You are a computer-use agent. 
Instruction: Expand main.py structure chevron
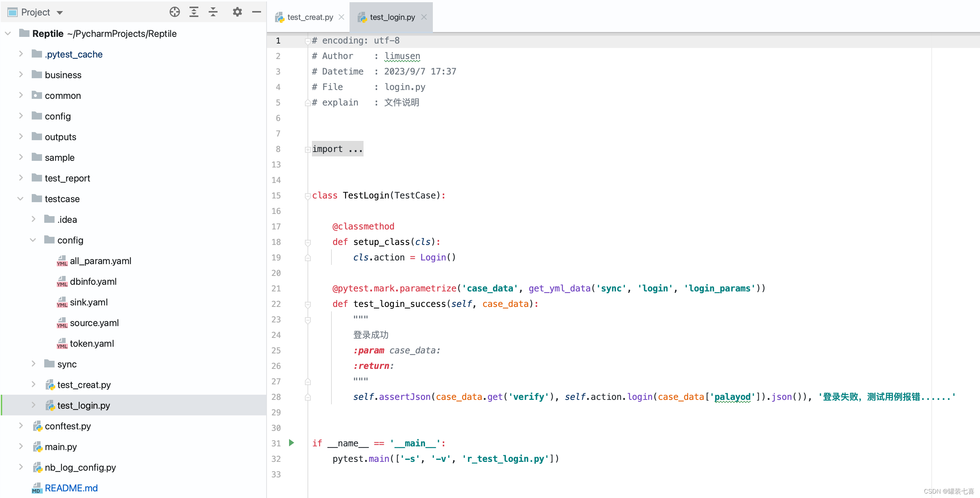pos(21,447)
